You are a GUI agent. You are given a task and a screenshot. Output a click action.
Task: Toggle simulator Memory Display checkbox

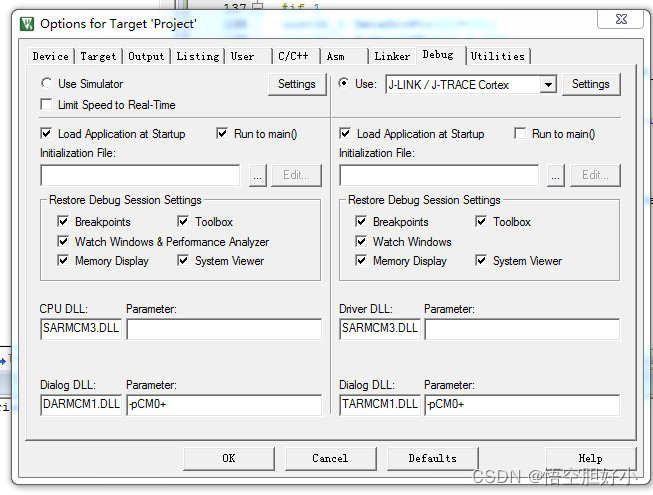(x=63, y=261)
